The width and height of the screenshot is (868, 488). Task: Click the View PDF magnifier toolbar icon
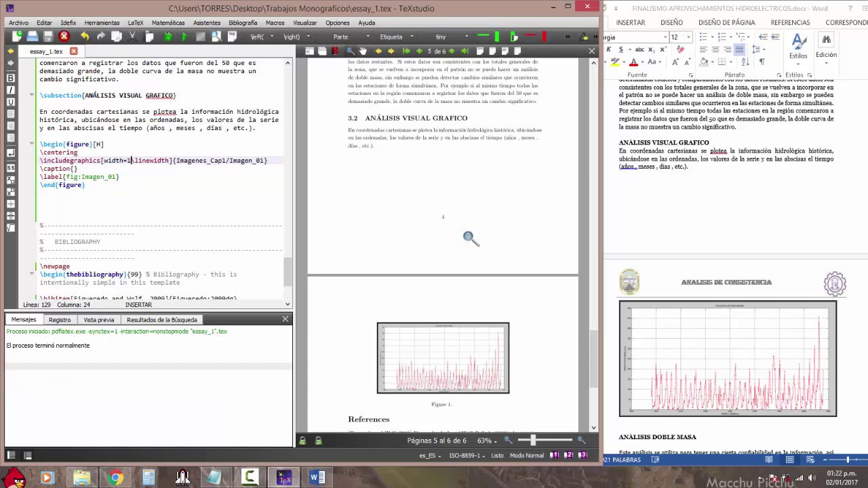pyautogui.click(x=216, y=37)
